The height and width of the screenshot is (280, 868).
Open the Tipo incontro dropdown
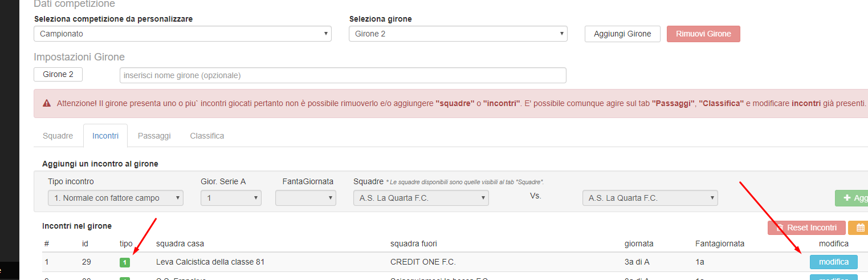116,198
